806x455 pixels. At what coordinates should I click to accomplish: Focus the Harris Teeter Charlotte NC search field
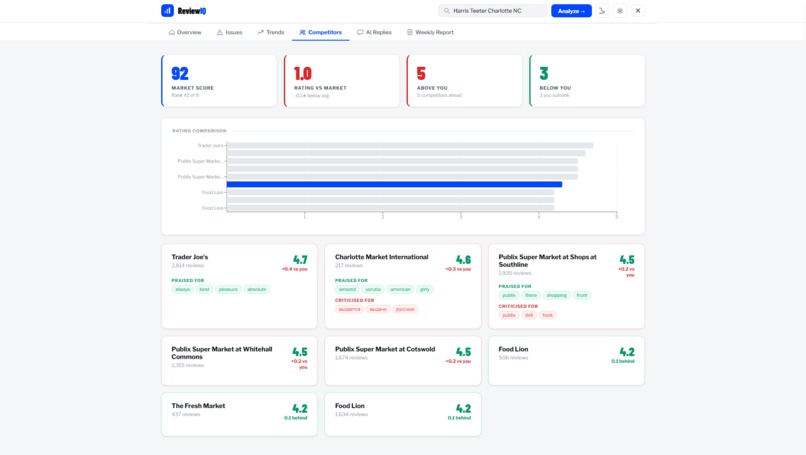492,11
